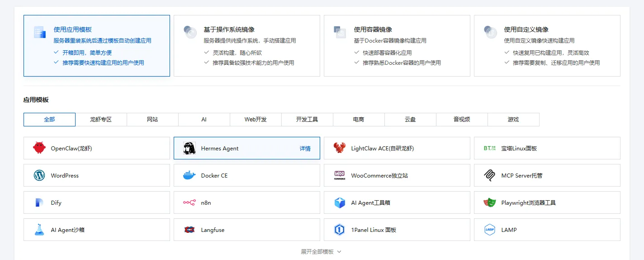The image size is (644, 260).
Task: Click the Langfuse logo icon
Action: click(x=189, y=230)
